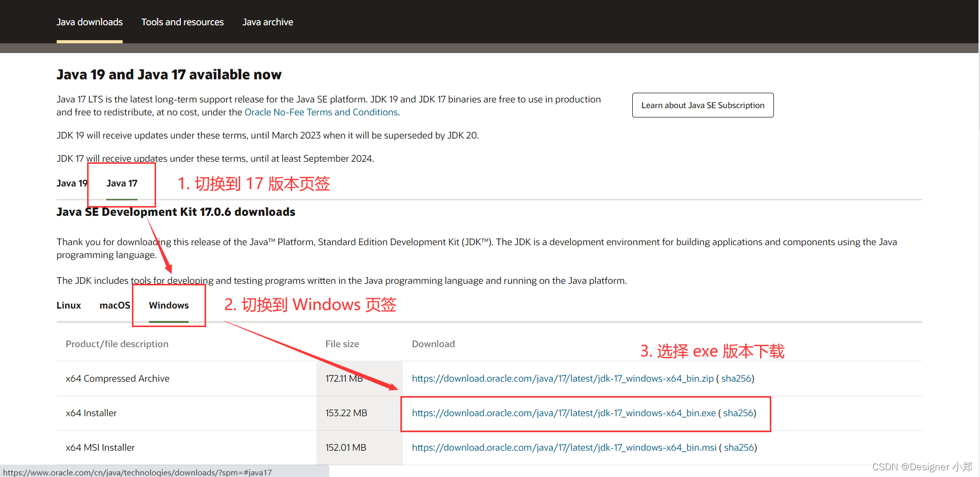Select the Java 17 version tab
Image resolution: width=980 pixels, height=477 pixels.
(122, 183)
